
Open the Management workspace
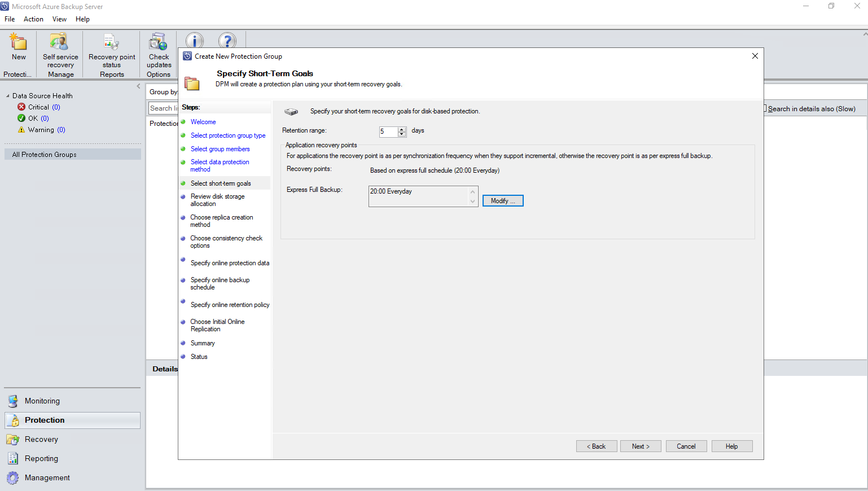pos(72,478)
